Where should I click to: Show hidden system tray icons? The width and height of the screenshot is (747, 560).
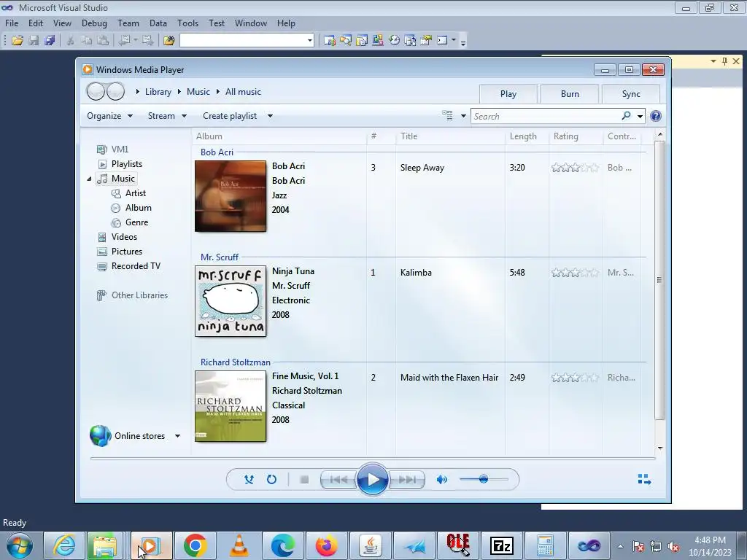(x=620, y=545)
